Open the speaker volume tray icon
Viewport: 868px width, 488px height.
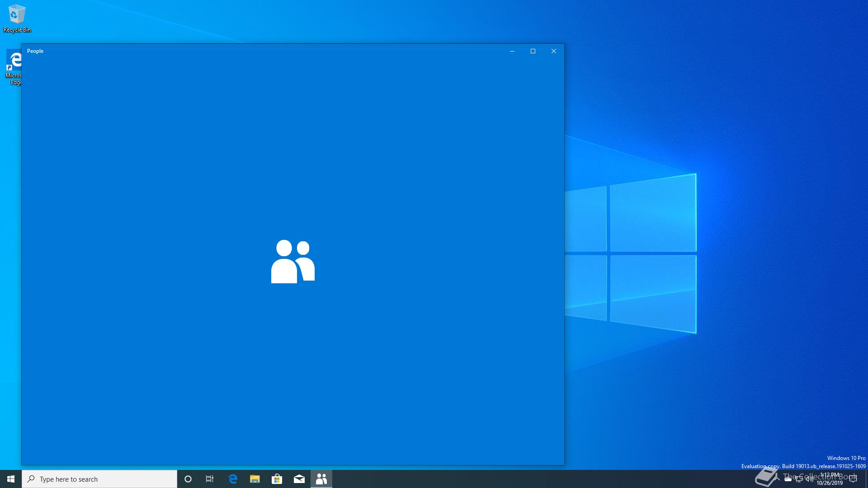(810, 479)
